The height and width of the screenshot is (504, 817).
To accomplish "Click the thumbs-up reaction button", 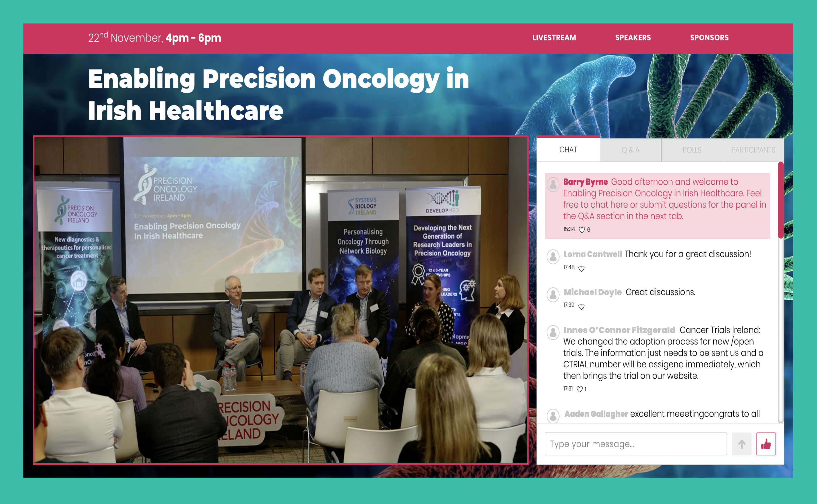I will 766,444.
